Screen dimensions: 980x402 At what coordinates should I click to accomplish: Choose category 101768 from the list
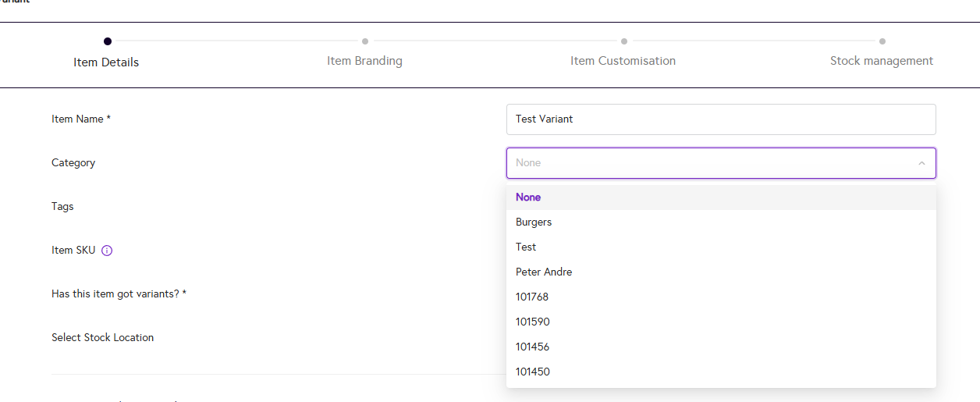point(532,297)
